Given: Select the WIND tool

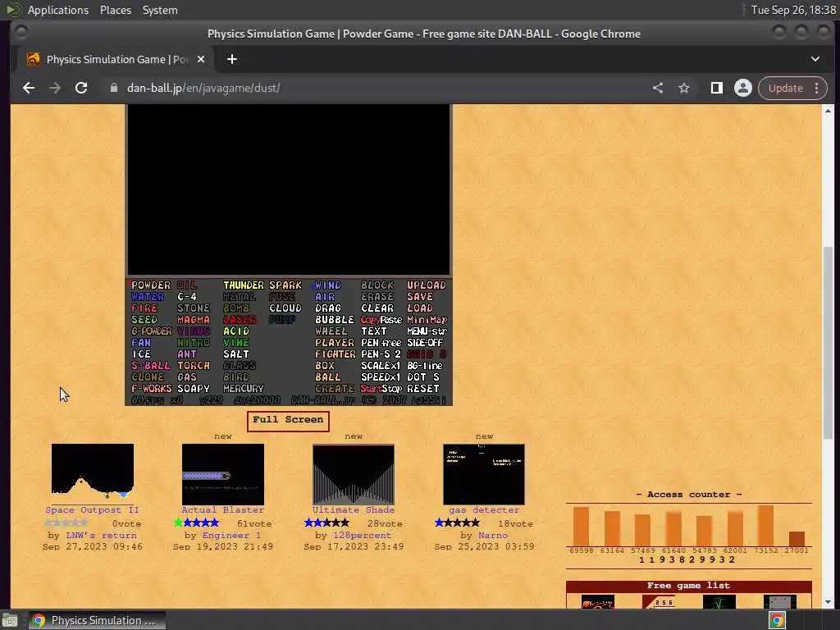Looking at the screenshot, I should pyautogui.click(x=328, y=285).
